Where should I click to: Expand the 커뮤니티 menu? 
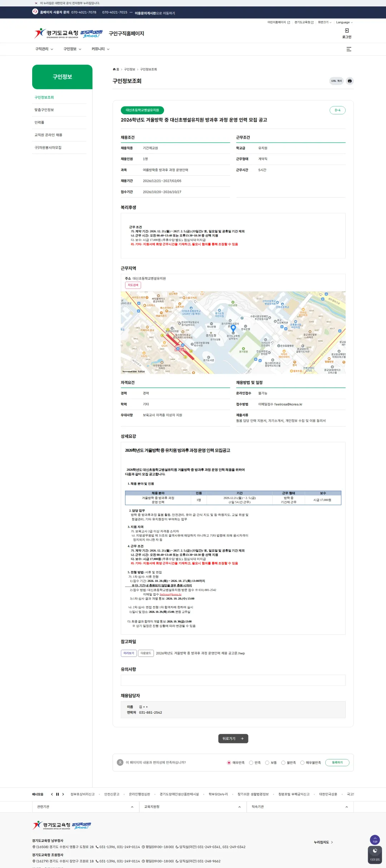100,49
